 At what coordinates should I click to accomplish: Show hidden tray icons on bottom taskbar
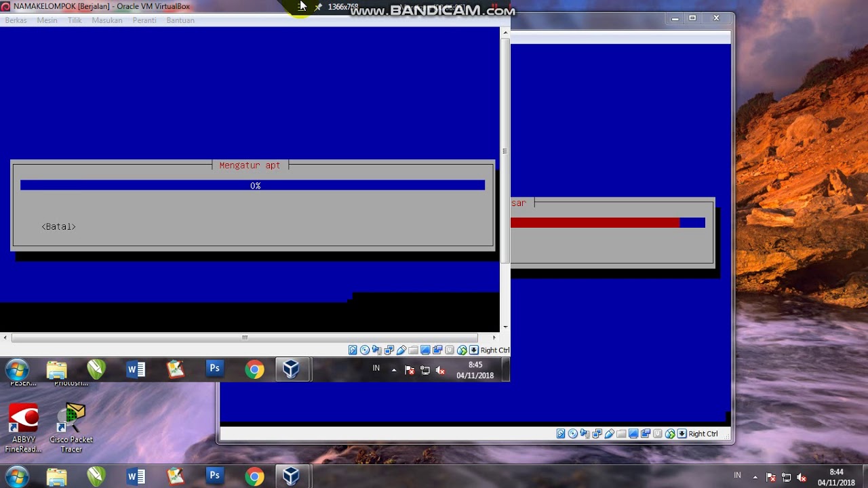755,476
